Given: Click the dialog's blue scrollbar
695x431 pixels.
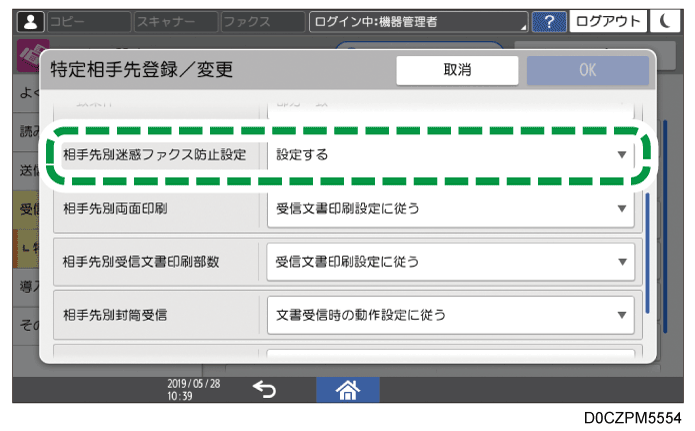Looking at the screenshot, I should (x=648, y=253).
